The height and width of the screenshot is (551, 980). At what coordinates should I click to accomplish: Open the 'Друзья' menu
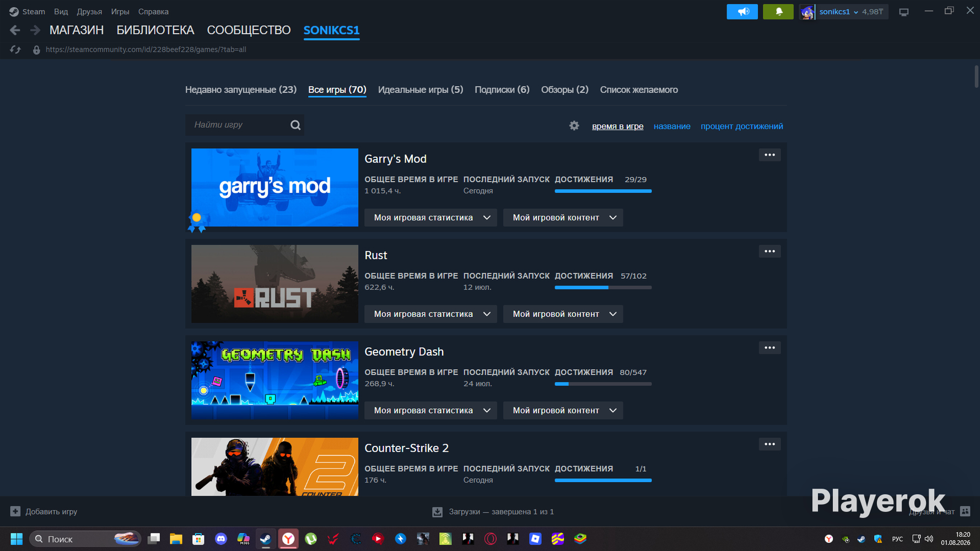tap(89, 12)
